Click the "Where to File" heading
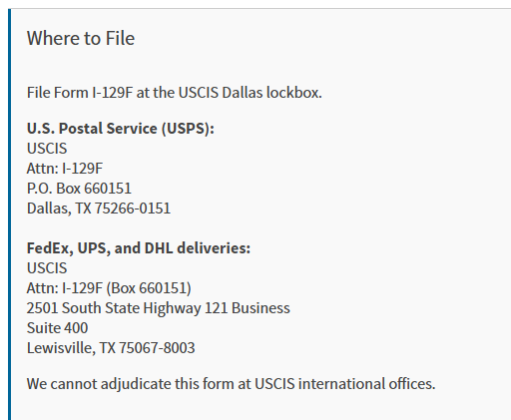Screen dimensions: 511x420 (x=81, y=38)
